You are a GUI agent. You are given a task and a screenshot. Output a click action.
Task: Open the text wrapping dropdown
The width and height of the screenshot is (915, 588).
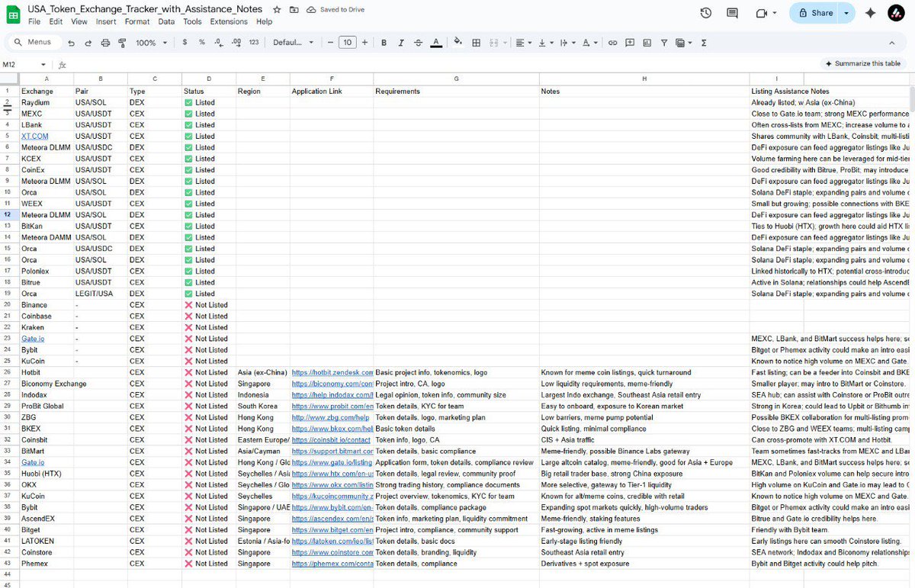[568, 43]
